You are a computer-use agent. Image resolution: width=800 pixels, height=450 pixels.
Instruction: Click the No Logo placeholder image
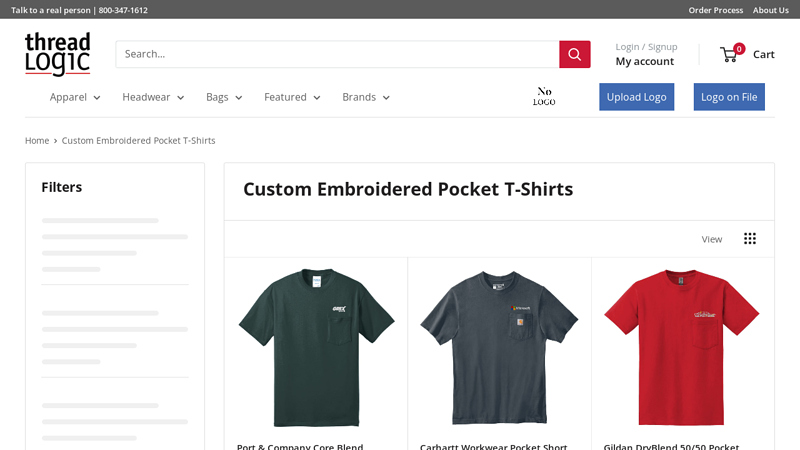coord(544,96)
